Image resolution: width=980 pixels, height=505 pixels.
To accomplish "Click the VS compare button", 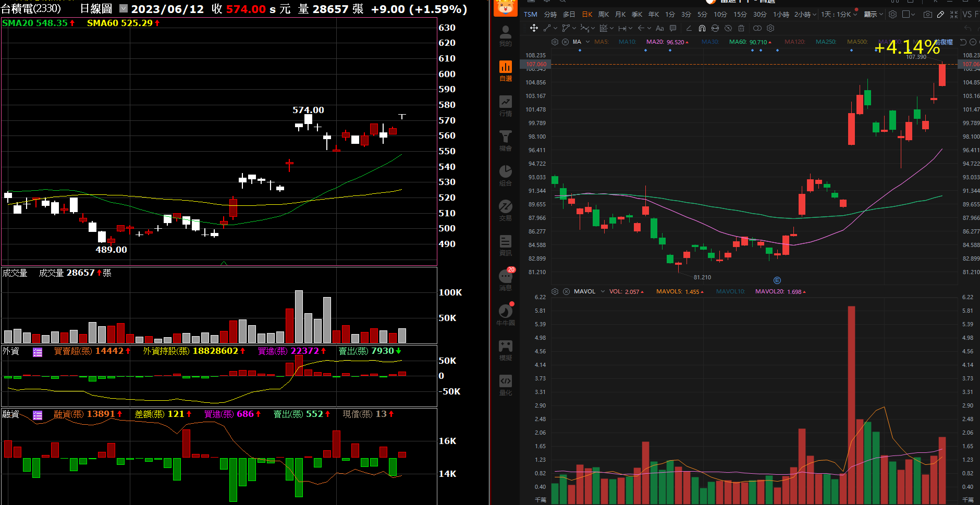I will 967,15.
